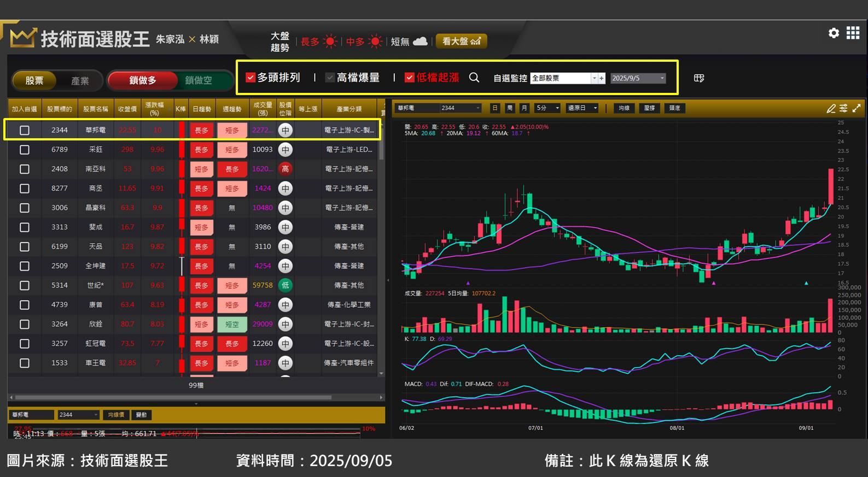This screenshot has width=868, height=477.
Task: Open the 全部股票 watchlist dropdown
Action: click(594, 78)
